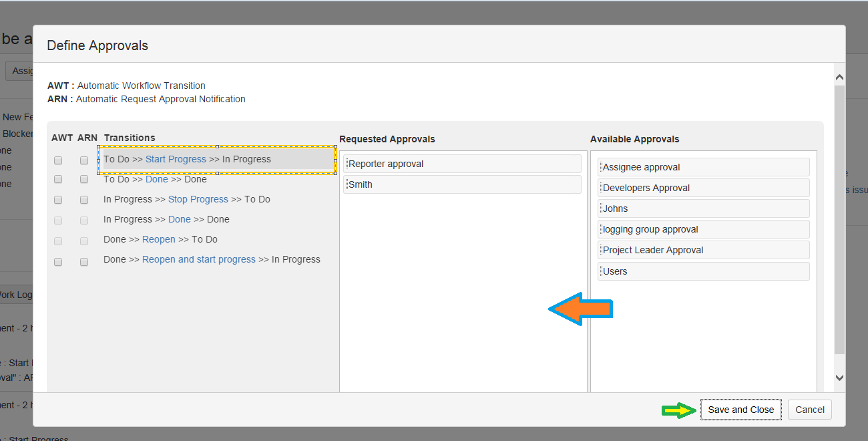Enable AWT for To Do Start Progress transition
The width and height of the screenshot is (868, 441).
pyautogui.click(x=58, y=160)
